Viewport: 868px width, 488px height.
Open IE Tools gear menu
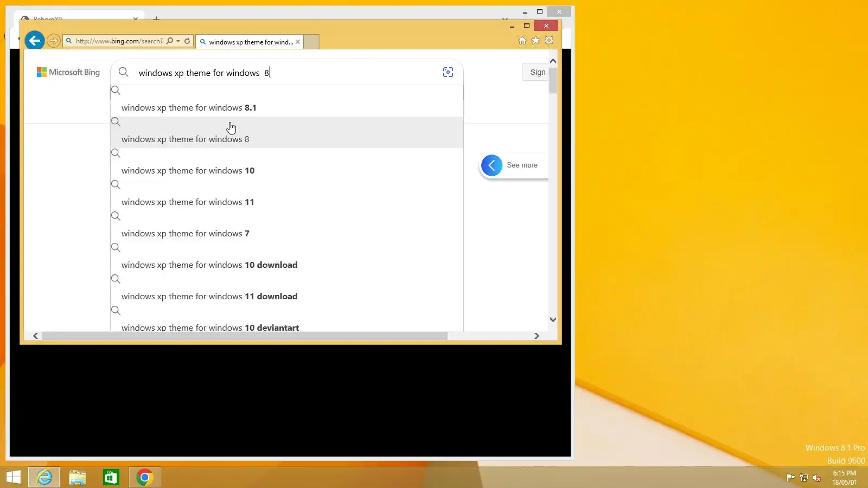click(x=549, y=41)
